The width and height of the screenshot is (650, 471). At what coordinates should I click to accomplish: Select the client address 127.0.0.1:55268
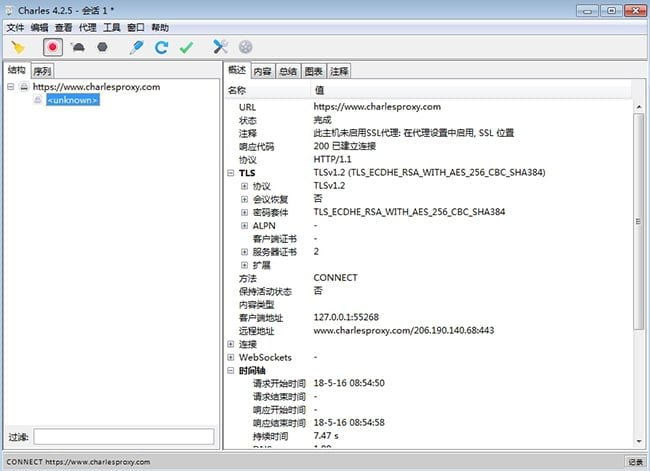coord(346,317)
